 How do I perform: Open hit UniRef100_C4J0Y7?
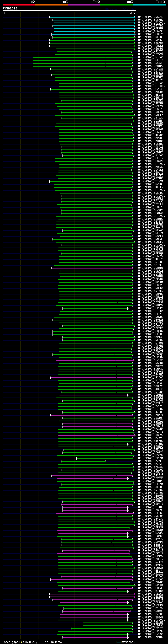pyautogui.click(x=151, y=72)
